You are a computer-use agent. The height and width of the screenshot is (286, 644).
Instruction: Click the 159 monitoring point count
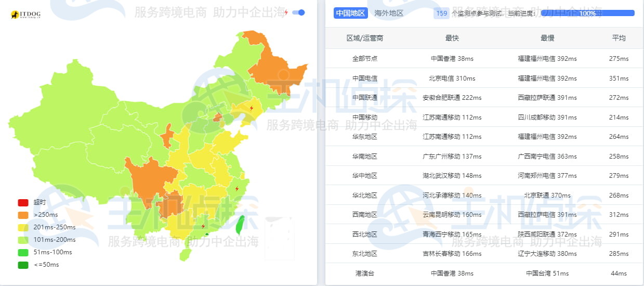pyautogui.click(x=442, y=13)
